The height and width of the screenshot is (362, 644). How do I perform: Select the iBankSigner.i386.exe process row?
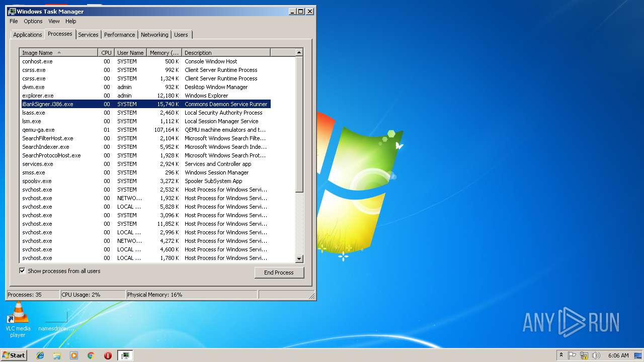[145, 104]
